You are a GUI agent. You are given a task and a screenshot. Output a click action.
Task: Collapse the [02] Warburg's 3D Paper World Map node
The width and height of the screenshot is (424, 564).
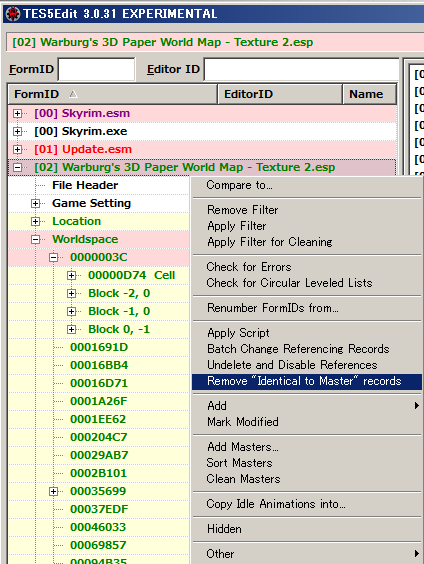point(17,167)
